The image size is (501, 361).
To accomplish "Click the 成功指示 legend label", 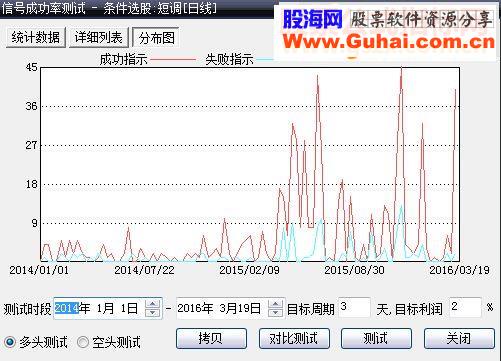I will [x=124, y=60].
